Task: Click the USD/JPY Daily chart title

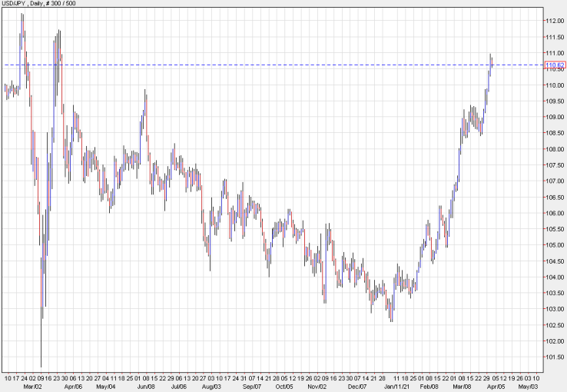Action: click(x=39, y=5)
